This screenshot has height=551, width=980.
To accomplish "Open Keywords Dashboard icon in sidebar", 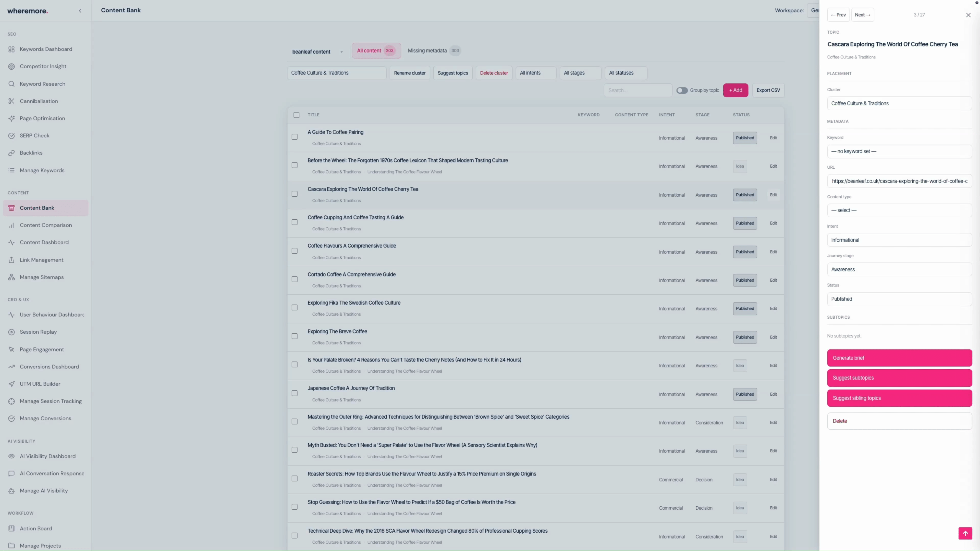I will 11,49.
